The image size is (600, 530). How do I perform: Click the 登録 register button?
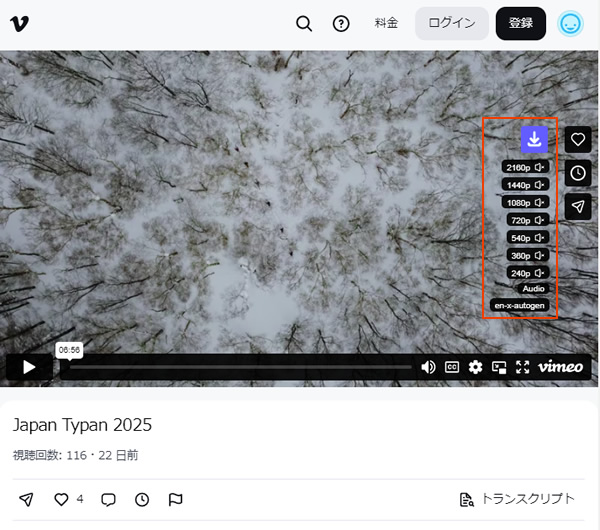(520, 23)
